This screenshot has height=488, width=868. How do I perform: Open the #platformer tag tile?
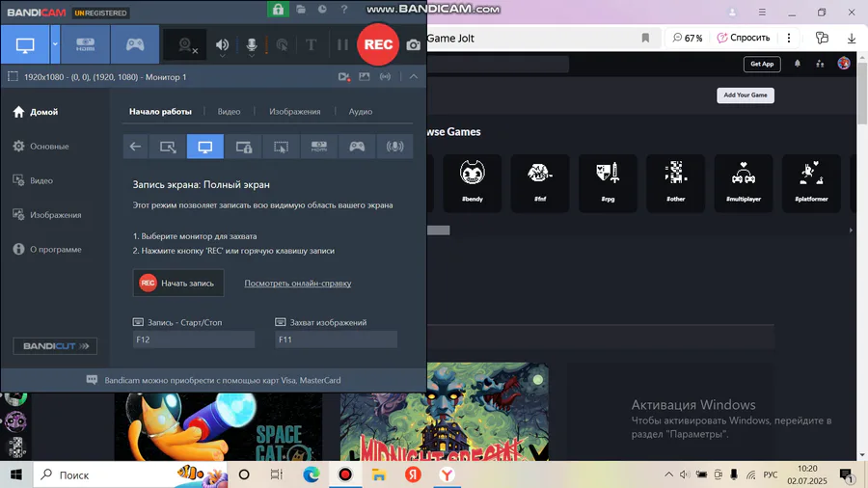pos(811,182)
